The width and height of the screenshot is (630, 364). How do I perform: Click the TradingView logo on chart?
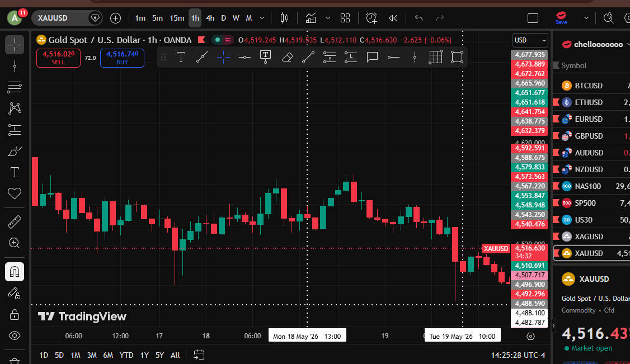[x=82, y=316]
